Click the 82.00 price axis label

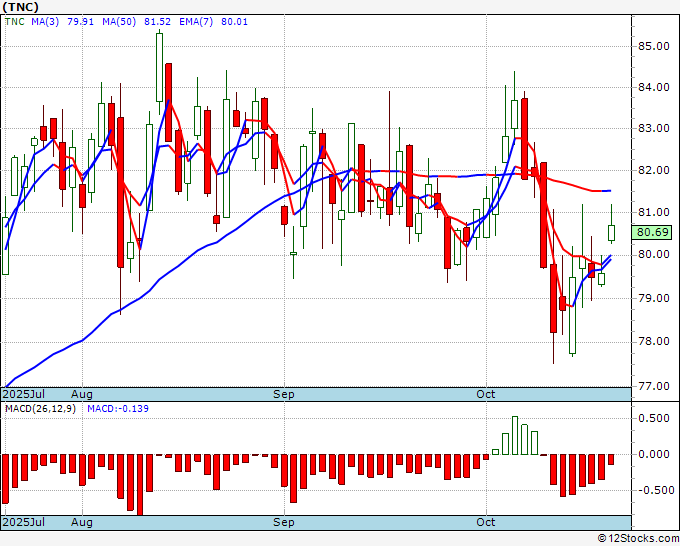click(654, 170)
